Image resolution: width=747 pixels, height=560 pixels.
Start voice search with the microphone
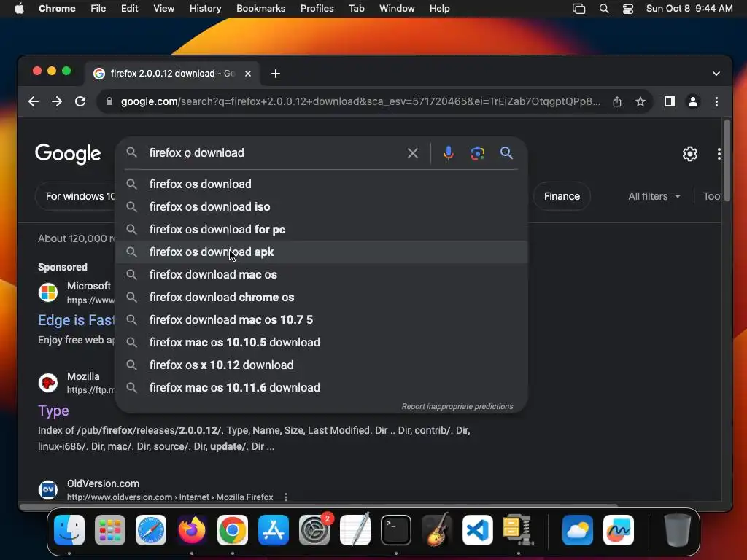[449, 153]
